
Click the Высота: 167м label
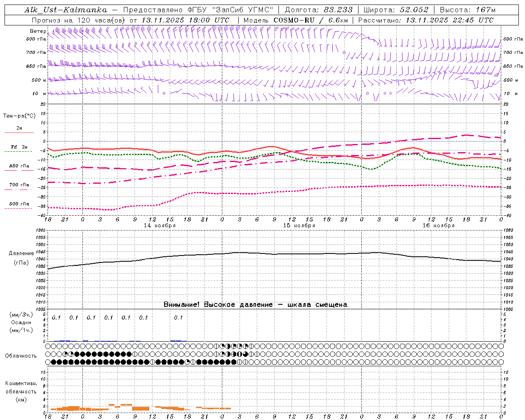pyautogui.click(x=468, y=10)
